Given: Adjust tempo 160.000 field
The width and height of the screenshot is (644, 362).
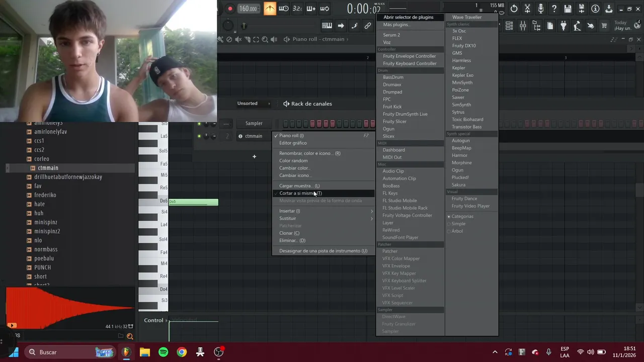Looking at the screenshot, I should coord(249,9).
